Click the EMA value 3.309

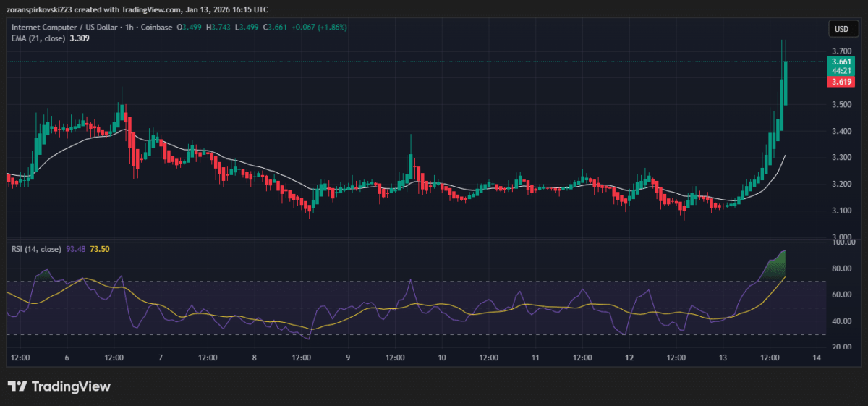click(x=79, y=40)
